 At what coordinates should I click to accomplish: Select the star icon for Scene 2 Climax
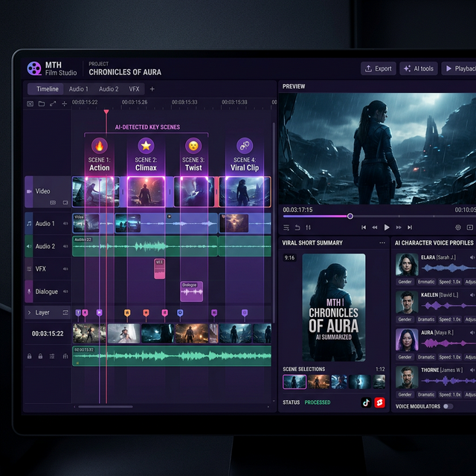point(146,146)
